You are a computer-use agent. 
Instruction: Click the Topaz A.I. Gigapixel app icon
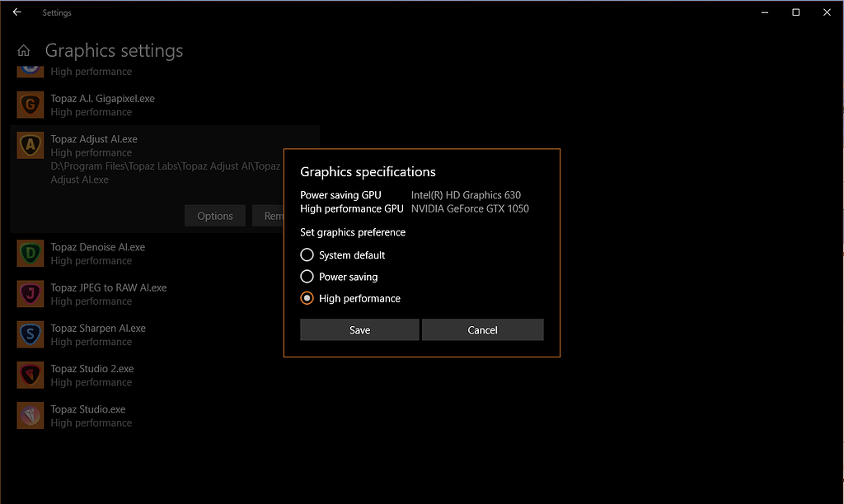tap(30, 105)
